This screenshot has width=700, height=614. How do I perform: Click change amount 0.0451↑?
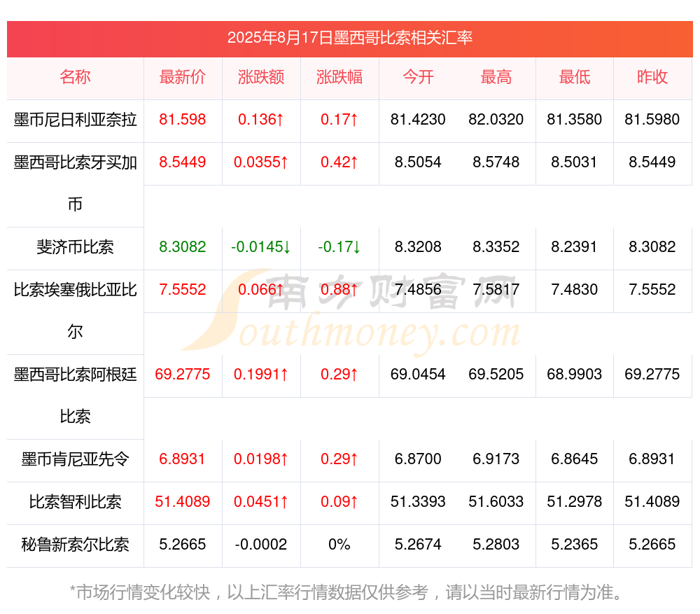tap(260, 502)
